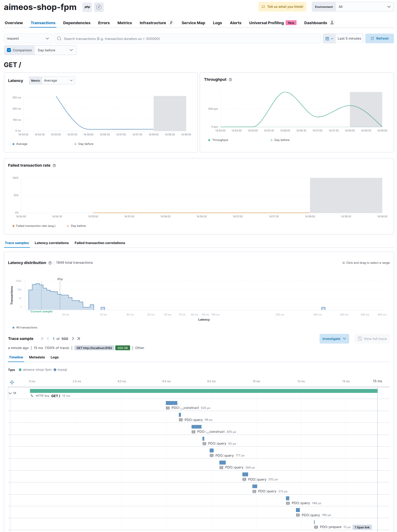Viewport: 397px width, 532px height.
Task: Click Failed transaction rate help icon
Action: (54, 166)
